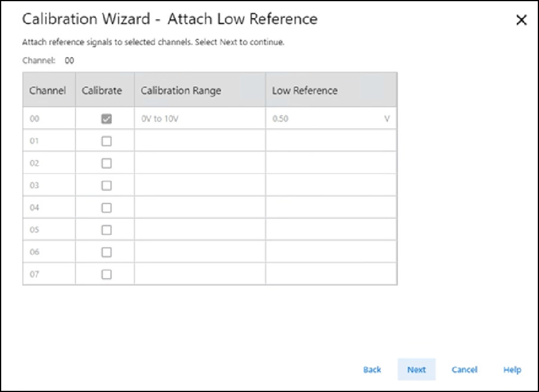Click the Calibration Range column header
Screen dimensions: 539x392
pyautogui.click(x=181, y=91)
